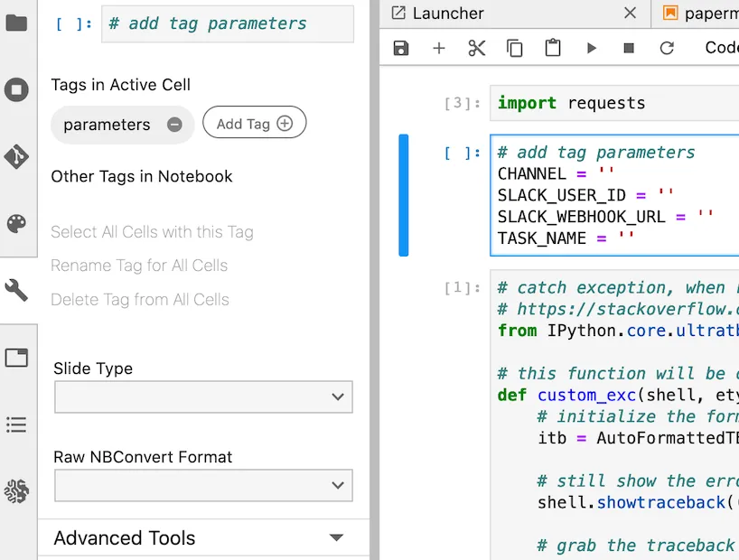The image size is (739, 560).
Task: Close the Launcher tab
Action: pyautogui.click(x=630, y=13)
